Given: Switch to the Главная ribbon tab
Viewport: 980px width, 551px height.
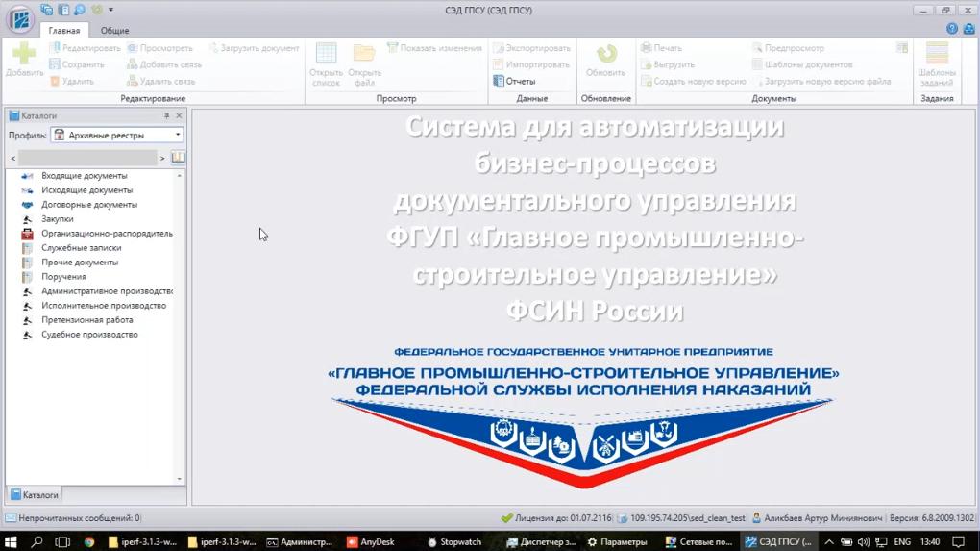Looking at the screenshot, I should tap(64, 30).
